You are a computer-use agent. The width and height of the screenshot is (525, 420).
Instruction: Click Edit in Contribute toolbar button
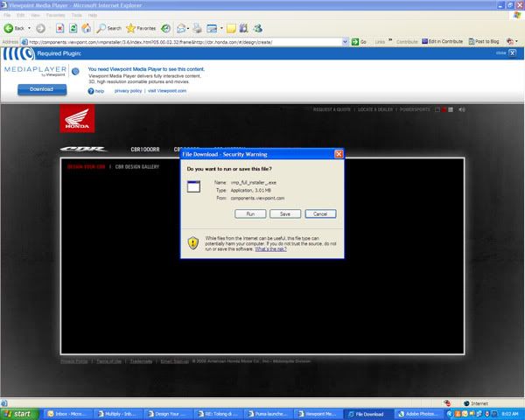tap(442, 41)
